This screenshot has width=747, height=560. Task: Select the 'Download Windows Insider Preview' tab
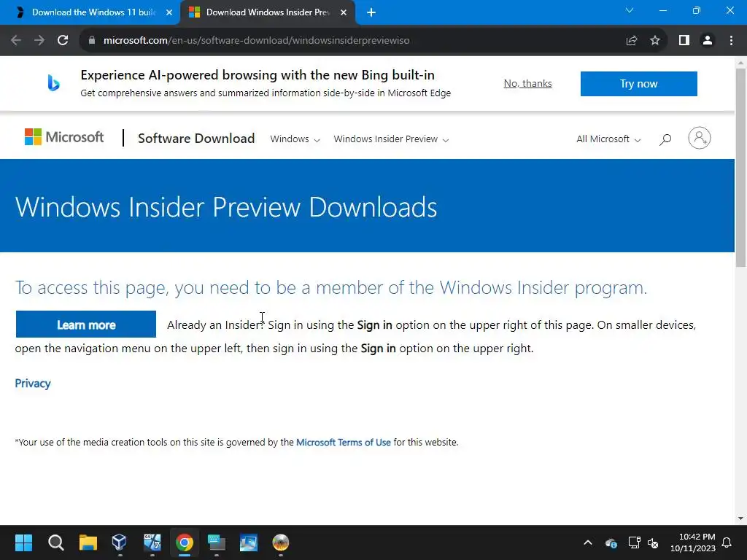tap(267, 12)
